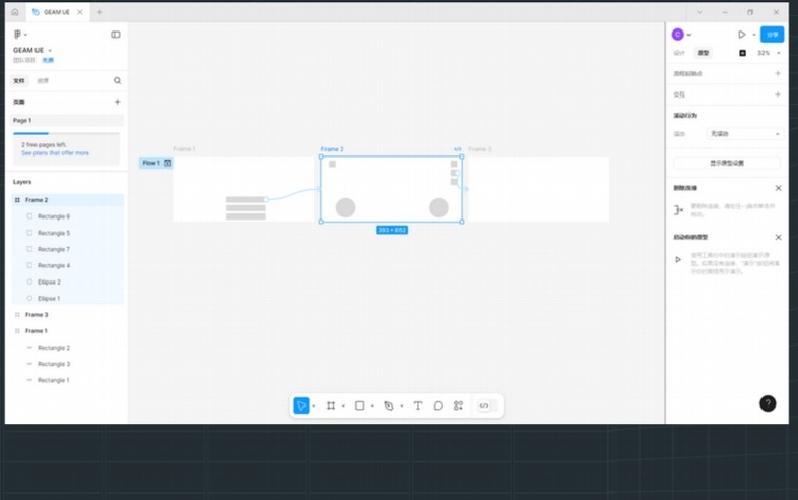Open Frame tool options arrow
The height and width of the screenshot is (500, 798).
tap(343, 406)
